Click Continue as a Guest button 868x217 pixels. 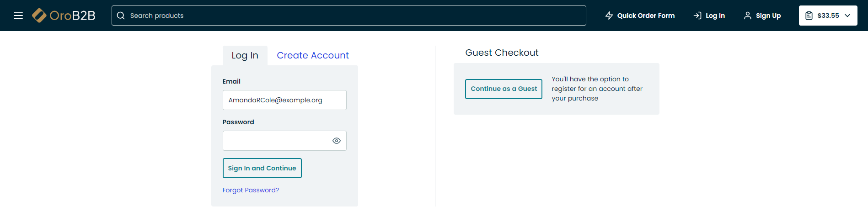(x=504, y=89)
